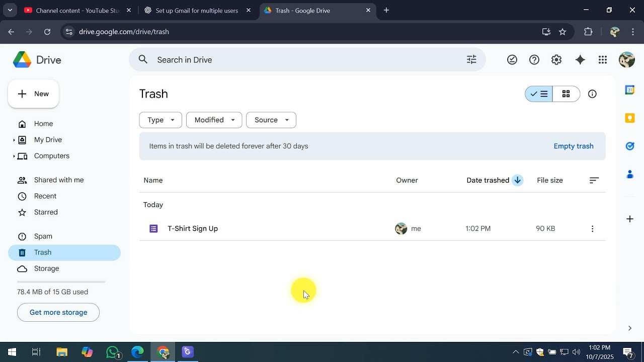Show the view details info icon

[x=592, y=94]
